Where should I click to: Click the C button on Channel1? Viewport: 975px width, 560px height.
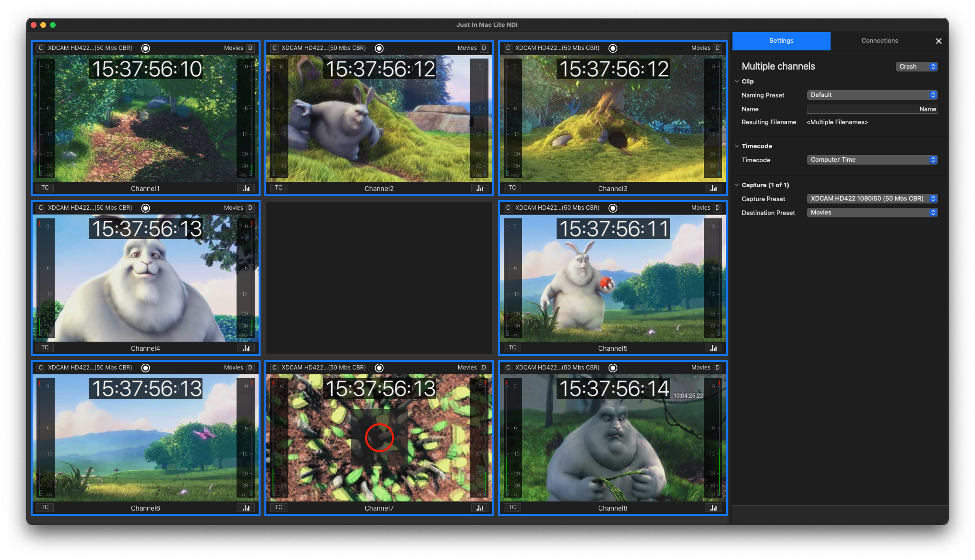point(41,48)
